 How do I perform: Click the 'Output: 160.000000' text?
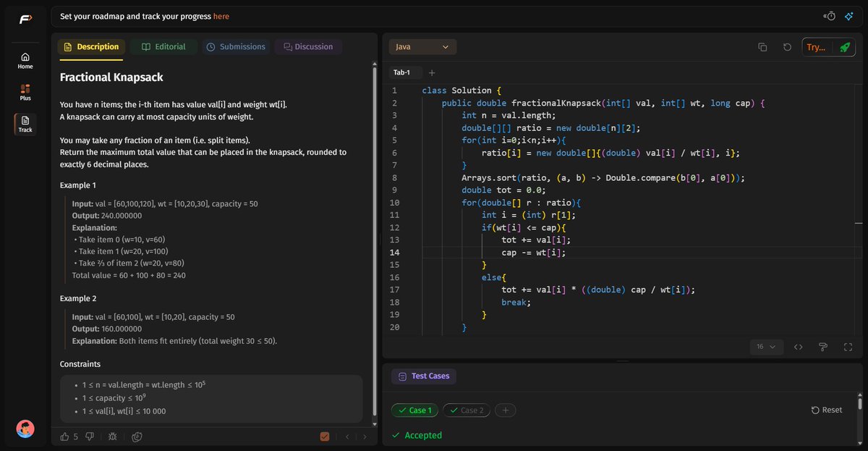pyautogui.click(x=107, y=329)
